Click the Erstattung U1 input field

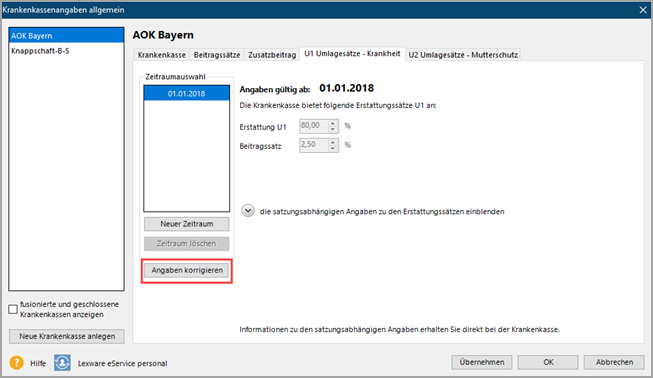314,126
